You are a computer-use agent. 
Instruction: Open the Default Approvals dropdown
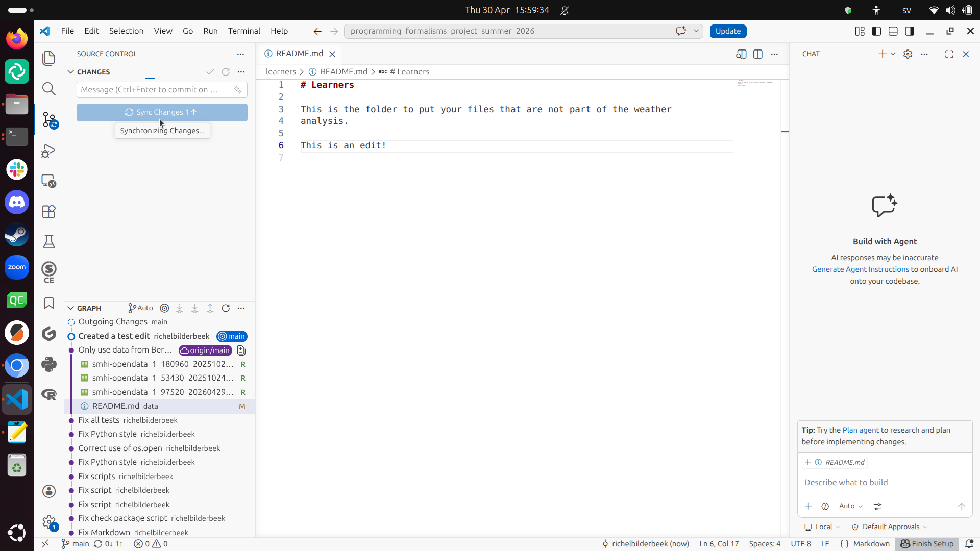point(890,527)
